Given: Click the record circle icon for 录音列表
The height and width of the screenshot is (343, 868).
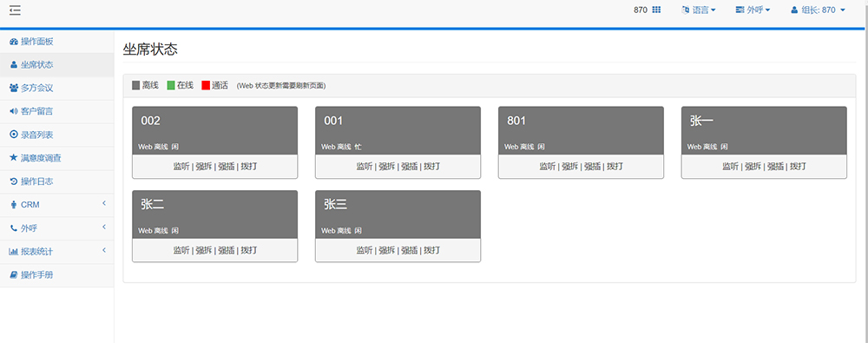Looking at the screenshot, I should tap(14, 135).
